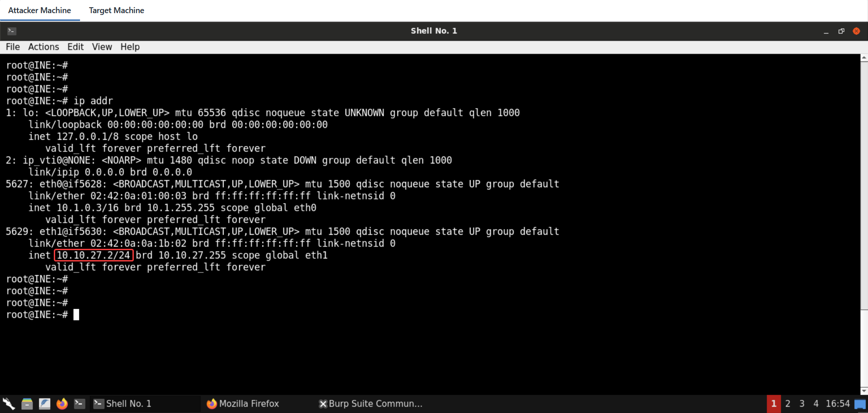Switch to workspace 2
Viewport: 868px width, 413px height.
[x=788, y=404]
